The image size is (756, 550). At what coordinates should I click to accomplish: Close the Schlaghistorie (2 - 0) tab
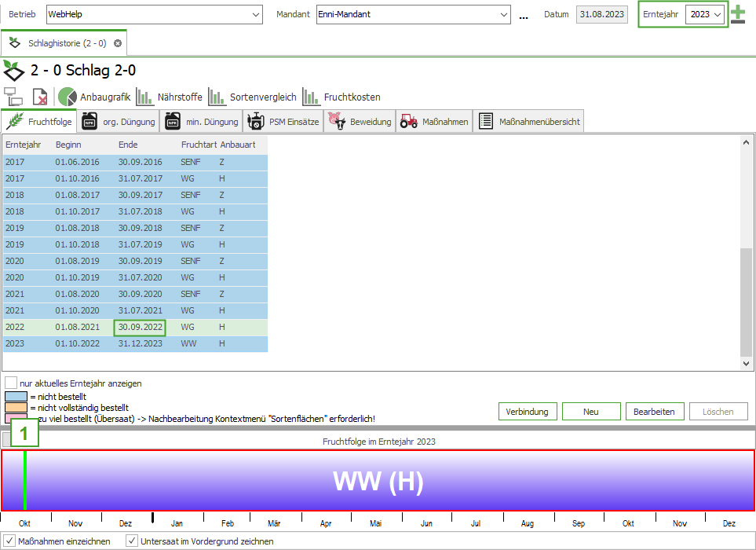pos(118,43)
